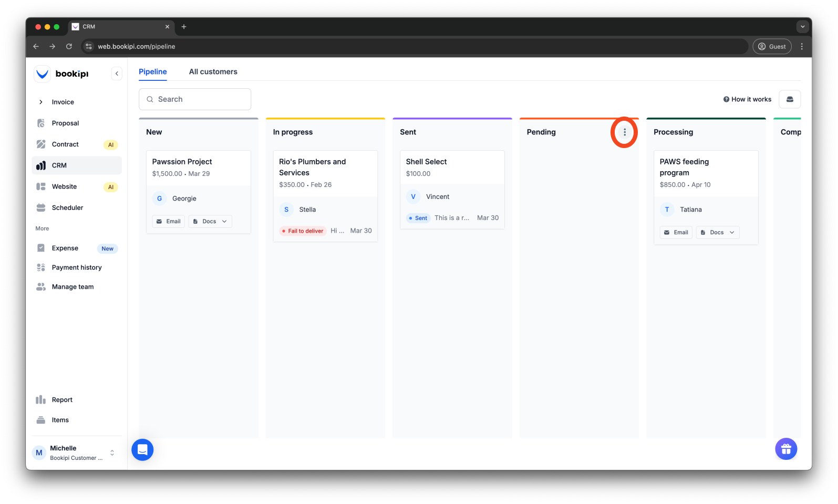Image resolution: width=838 pixels, height=504 pixels.
Task: Click the Sent status badge
Action: tap(418, 218)
